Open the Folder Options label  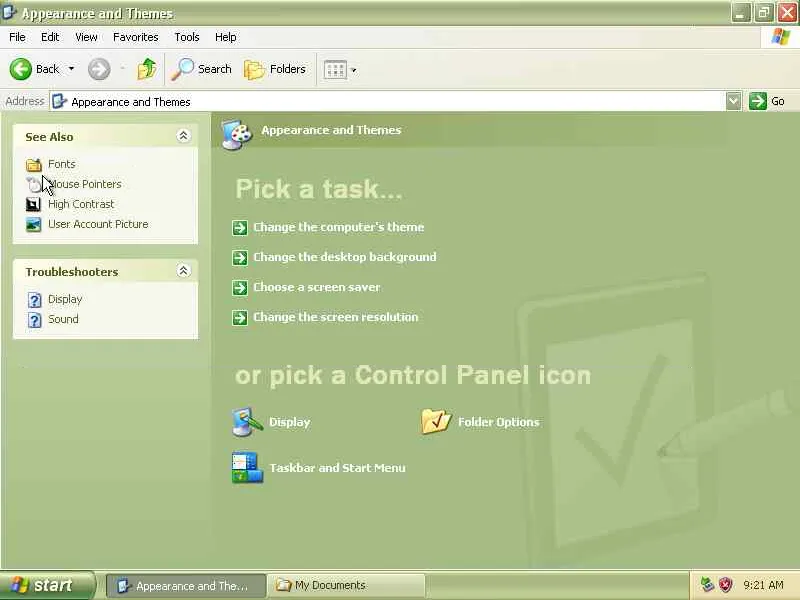[x=498, y=422]
